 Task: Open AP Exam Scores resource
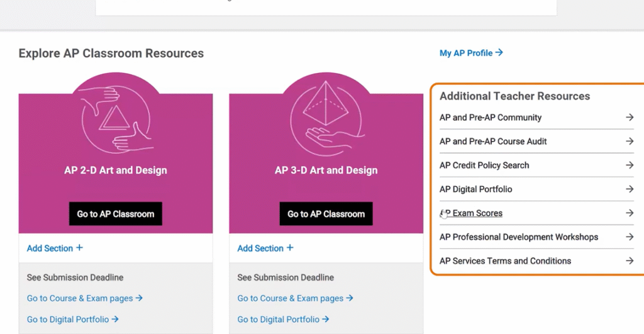click(x=472, y=213)
